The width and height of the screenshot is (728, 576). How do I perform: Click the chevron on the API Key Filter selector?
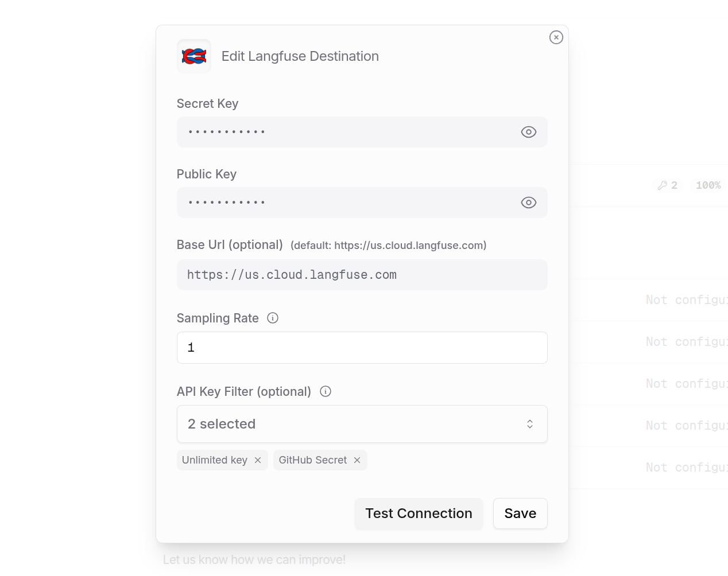click(530, 423)
